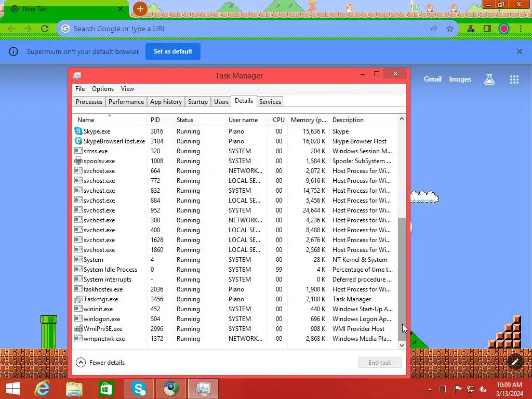This screenshot has height=399, width=532.
Task: Click the Skype.exe process icon
Action: [x=78, y=131]
